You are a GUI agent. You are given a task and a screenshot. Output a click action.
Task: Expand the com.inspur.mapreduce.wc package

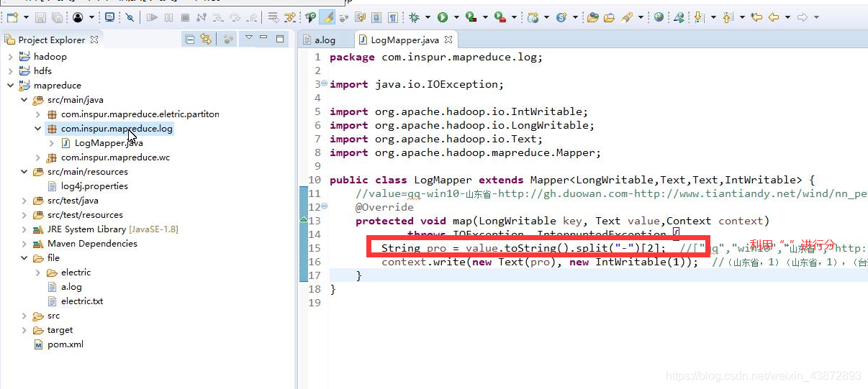tap(37, 157)
